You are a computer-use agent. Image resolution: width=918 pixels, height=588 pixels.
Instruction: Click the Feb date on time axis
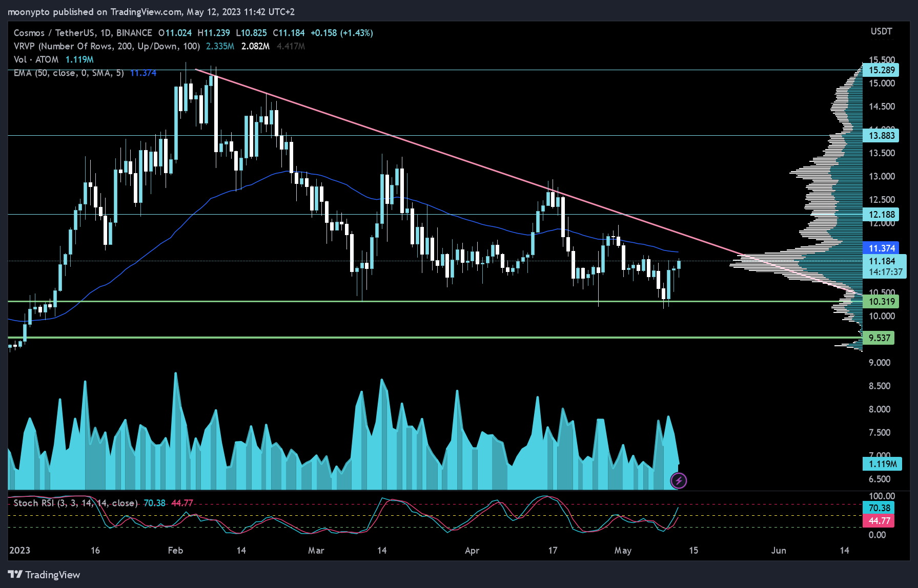pyautogui.click(x=175, y=551)
